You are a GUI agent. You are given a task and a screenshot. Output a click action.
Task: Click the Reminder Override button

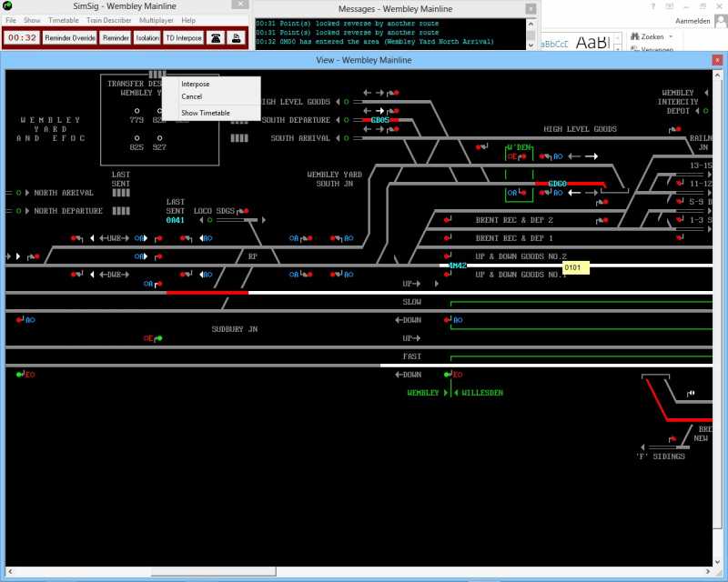coord(70,38)
